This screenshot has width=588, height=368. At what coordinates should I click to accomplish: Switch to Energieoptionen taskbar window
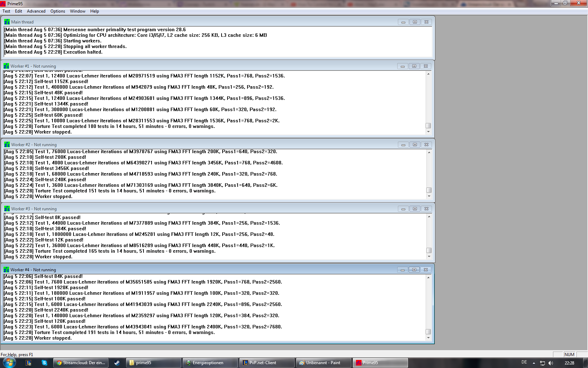click(x=210, y=363)
